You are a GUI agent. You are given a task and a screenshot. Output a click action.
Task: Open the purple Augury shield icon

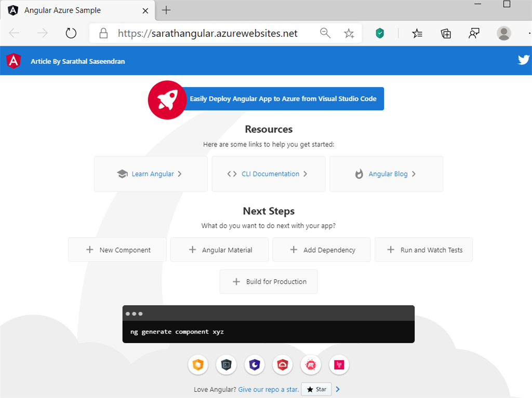[254, 365]
